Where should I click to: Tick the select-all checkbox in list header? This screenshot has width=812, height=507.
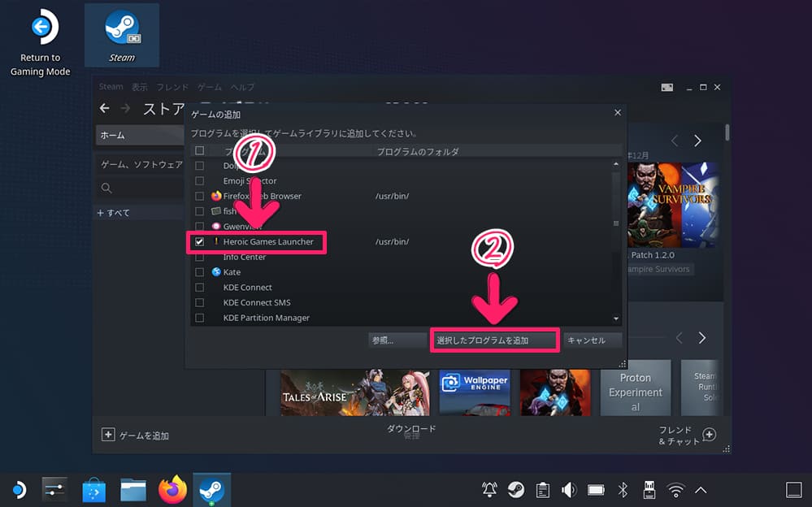[x=199, y=150]
